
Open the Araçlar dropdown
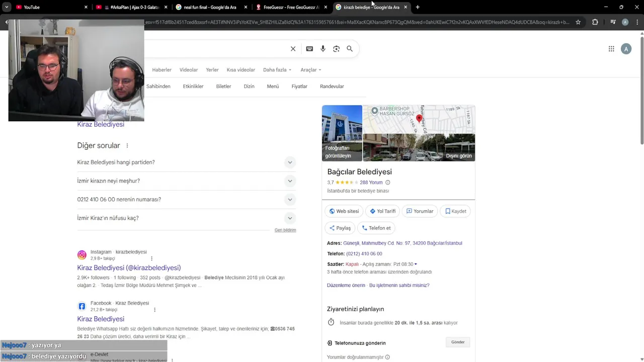tap(310, 70)
